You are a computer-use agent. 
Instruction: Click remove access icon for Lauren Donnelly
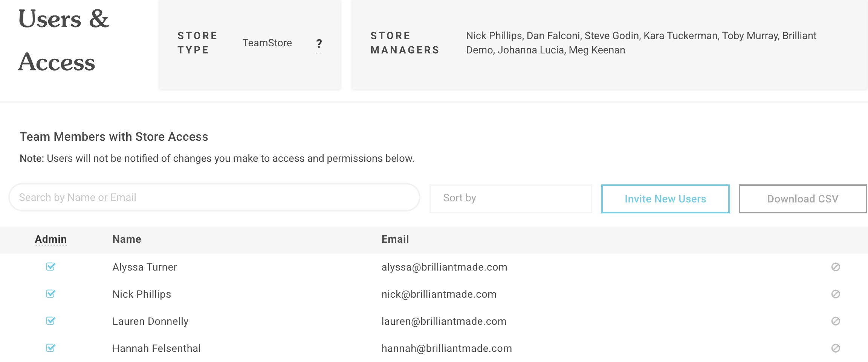pyautogui.click(x=836, y=321)
